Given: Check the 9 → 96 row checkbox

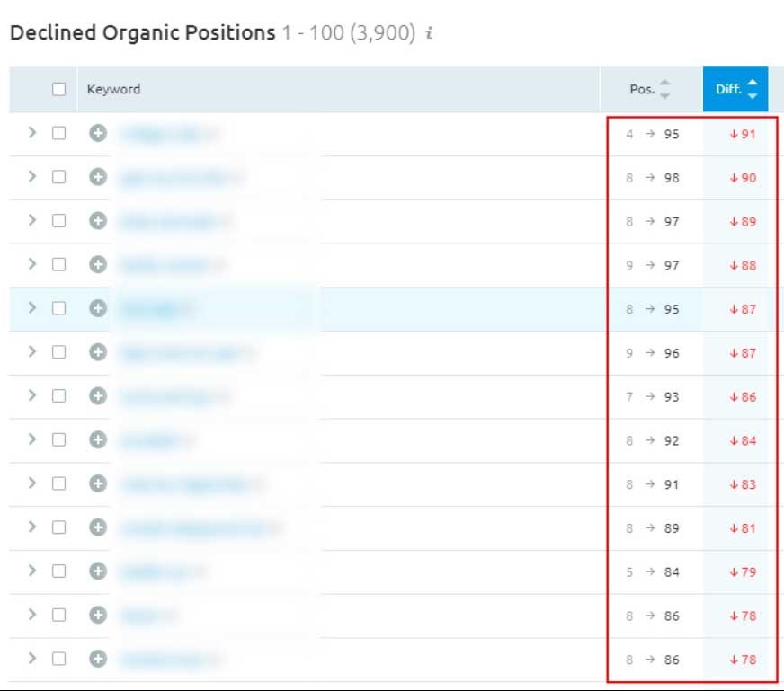Looking at the screenshot, I should click(59, 352).
